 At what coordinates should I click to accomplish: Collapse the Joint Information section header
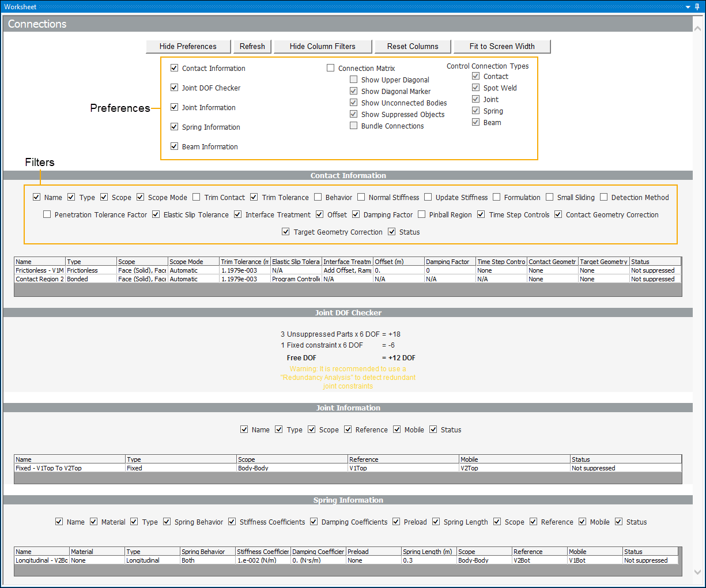pyautogui.click(x=348, y=408)
